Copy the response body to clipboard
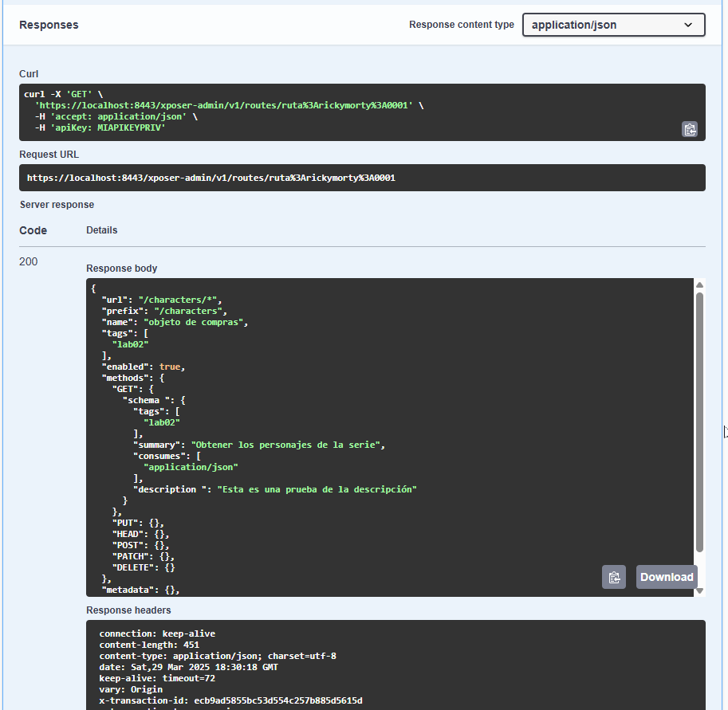 pos(613,577)
